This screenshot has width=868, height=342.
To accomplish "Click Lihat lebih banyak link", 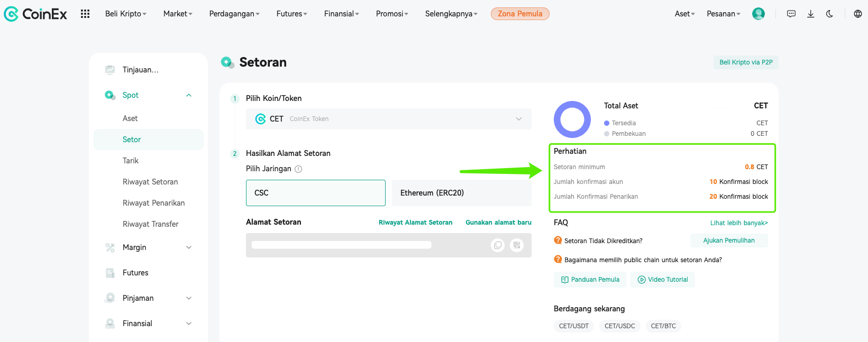I will tap(739, 223).
